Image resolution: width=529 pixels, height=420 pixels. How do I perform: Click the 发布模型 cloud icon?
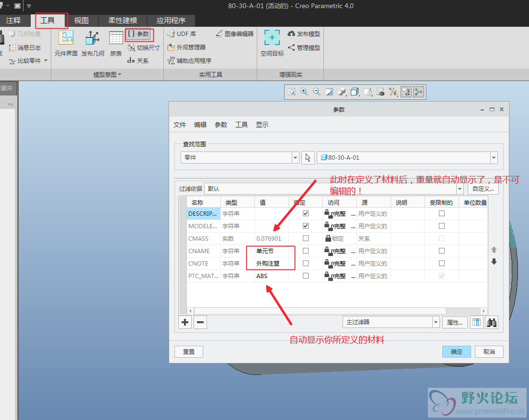(304, 34)
